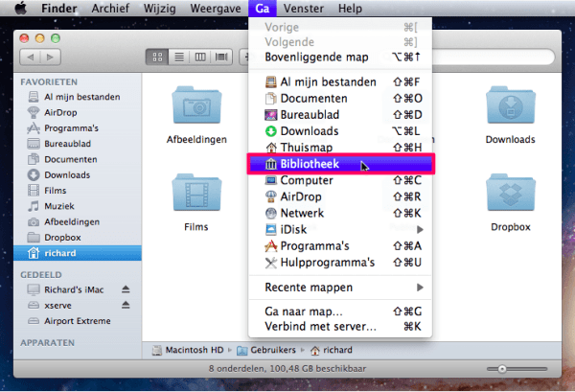
Task: Eject the xserve share
Action: [x=126, y=305]
